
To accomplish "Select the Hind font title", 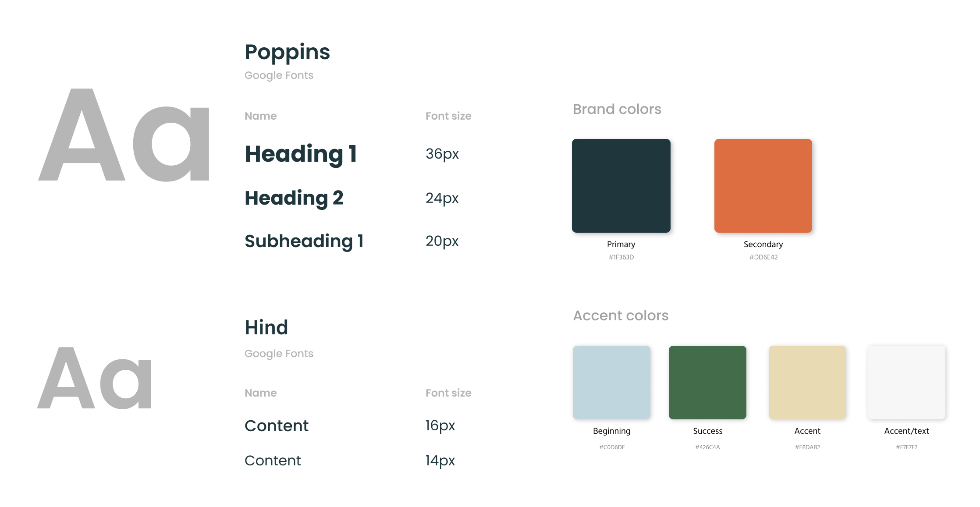I will [266, 327].
